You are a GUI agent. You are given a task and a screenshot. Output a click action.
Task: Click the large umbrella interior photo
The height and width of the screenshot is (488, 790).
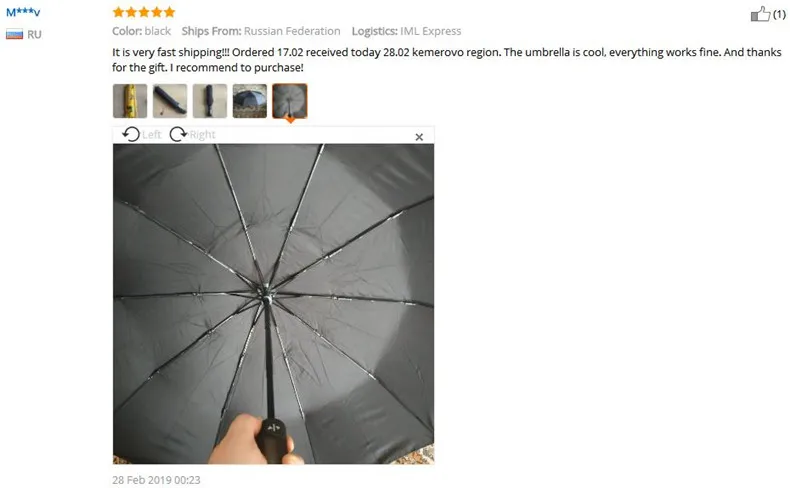[x=273, y=304]
